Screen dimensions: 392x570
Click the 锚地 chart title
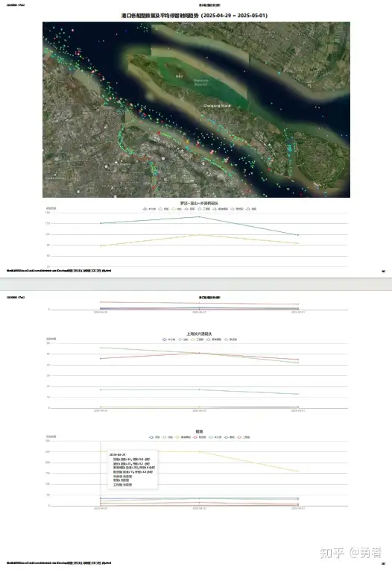(199, 431)
